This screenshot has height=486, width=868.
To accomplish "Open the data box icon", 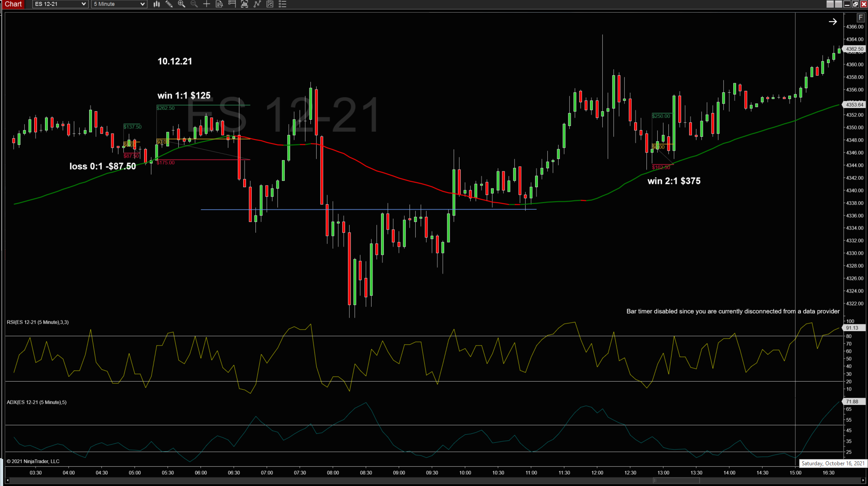I will pos(219,4).
